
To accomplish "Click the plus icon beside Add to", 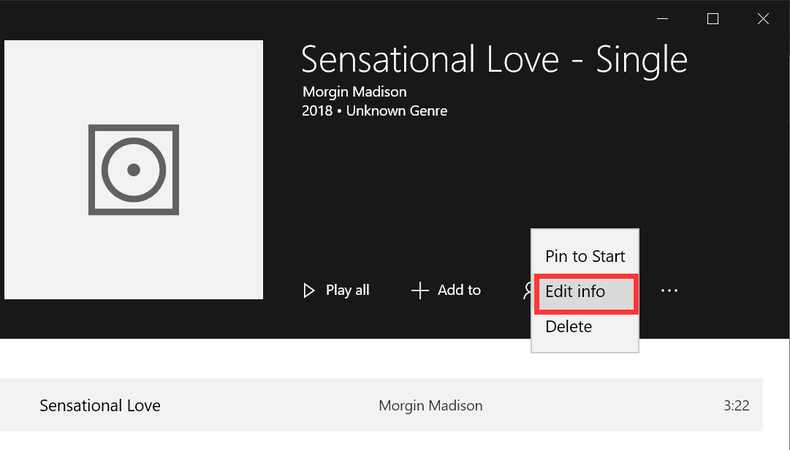I will click(420, 290).
